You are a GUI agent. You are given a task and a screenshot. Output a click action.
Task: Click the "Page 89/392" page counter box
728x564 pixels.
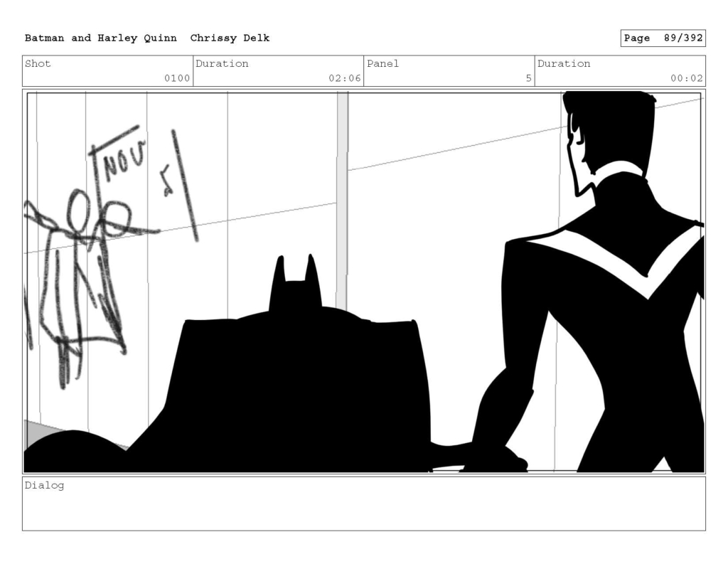663,38
